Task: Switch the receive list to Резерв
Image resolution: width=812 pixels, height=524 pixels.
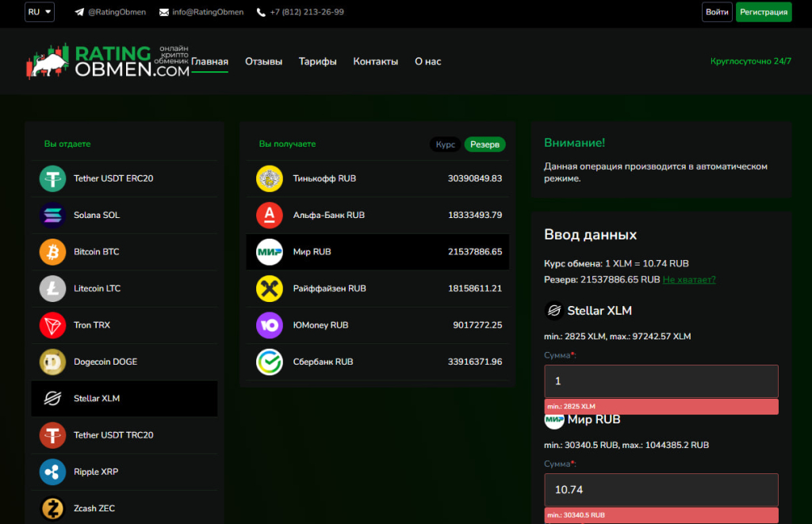Action: 485,144
